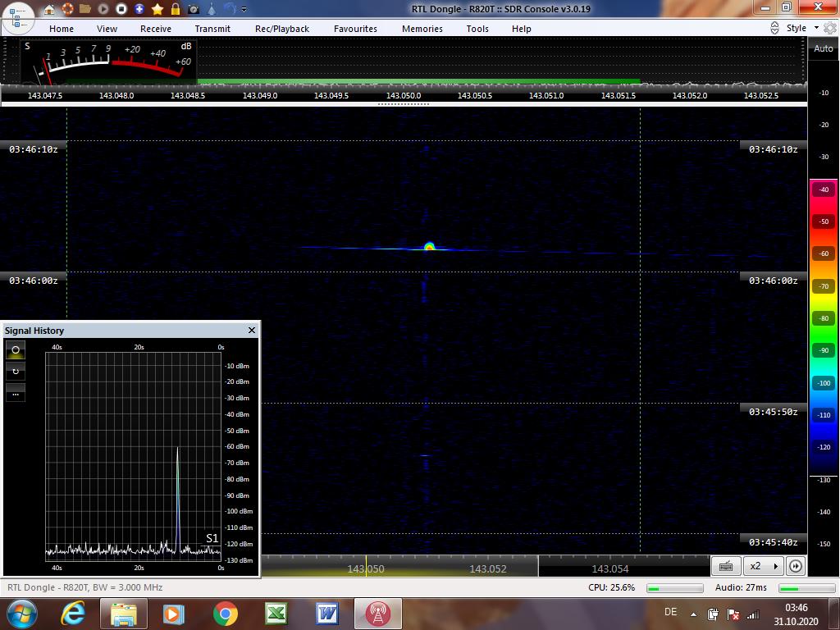Open the Rec/Playback ribbon tab
840x630 pixels.
coord(282,29)
